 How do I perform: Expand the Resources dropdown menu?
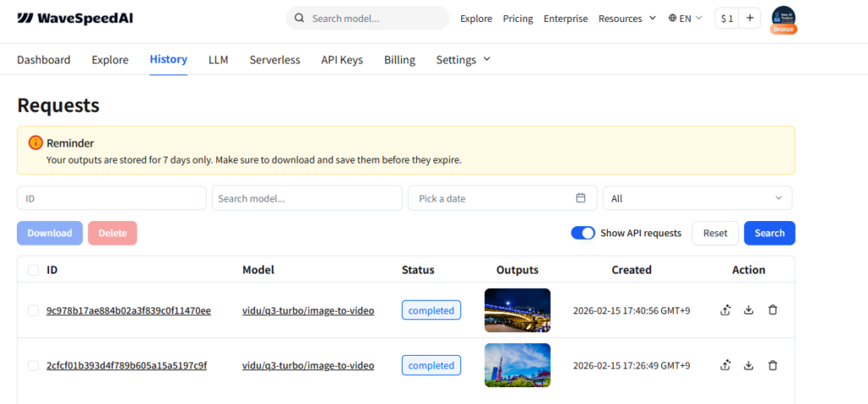click(x=627, y=19)
